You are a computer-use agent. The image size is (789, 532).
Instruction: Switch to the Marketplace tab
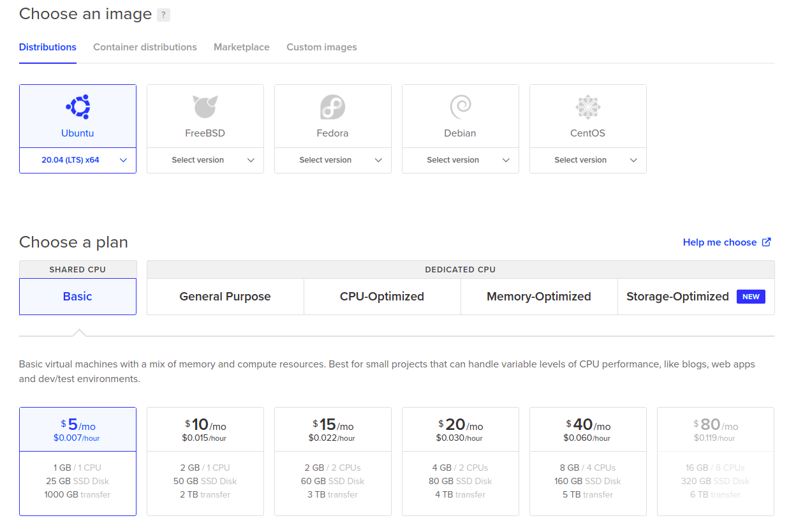click(241, 47)
